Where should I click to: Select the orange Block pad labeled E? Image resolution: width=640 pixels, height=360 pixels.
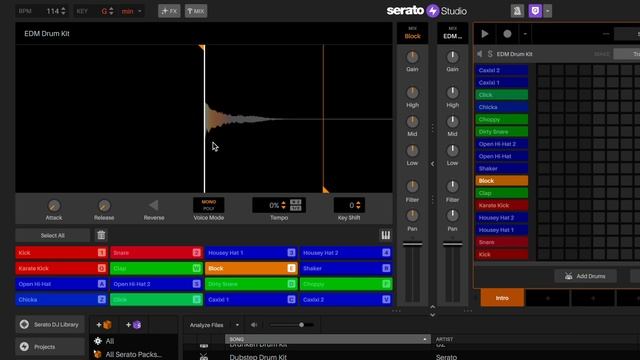click(251, 268)
